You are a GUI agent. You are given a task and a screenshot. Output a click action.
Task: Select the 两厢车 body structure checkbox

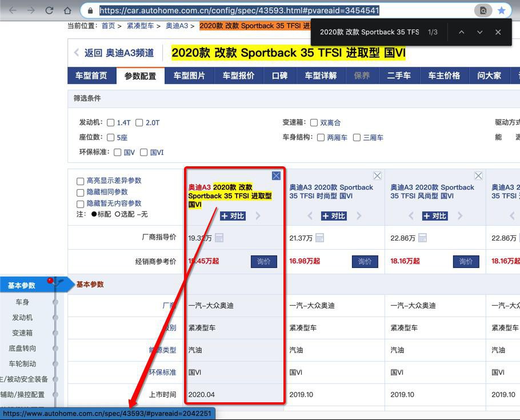pyautogui.click(x=321, y=137)
